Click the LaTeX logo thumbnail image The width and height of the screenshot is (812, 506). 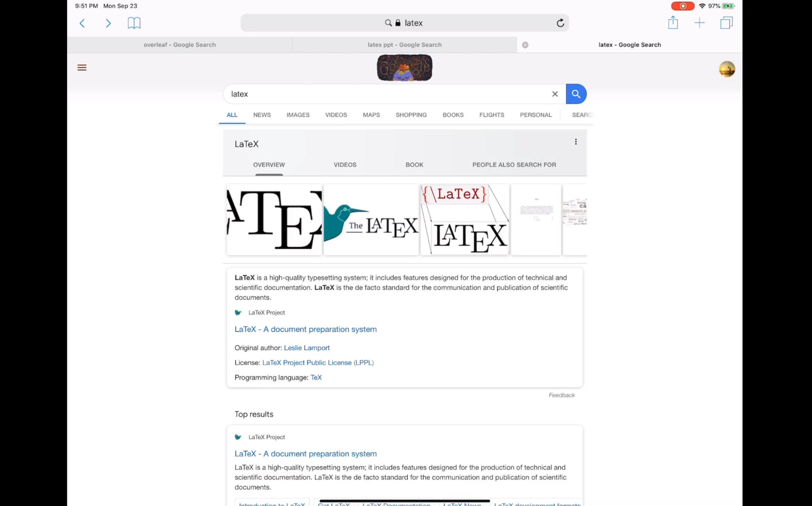coord(273,219)
